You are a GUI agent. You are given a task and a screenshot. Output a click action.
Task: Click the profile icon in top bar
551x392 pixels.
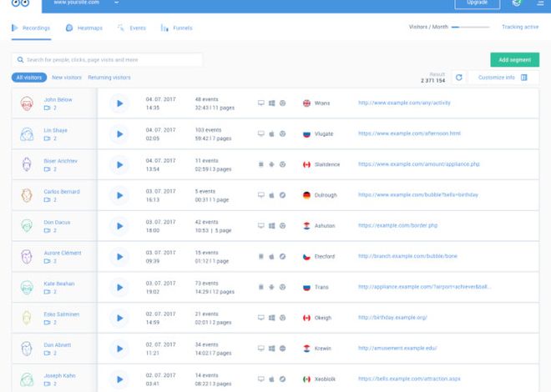coord(517,3)
